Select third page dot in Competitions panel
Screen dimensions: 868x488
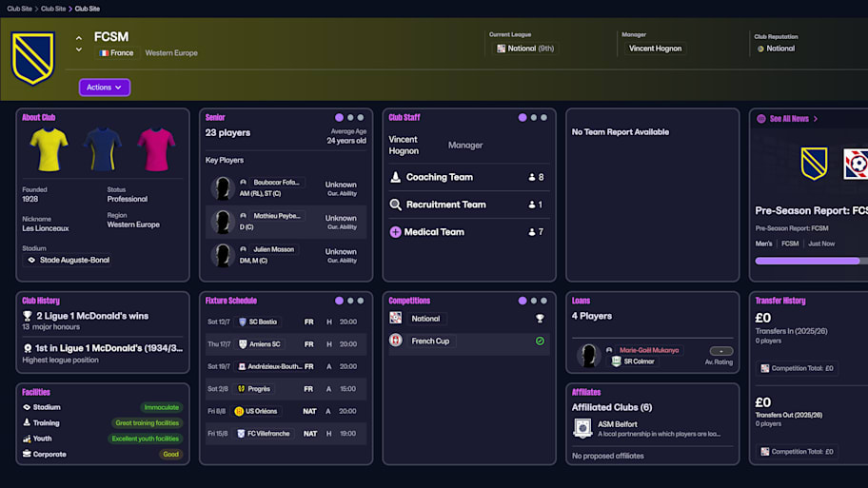click(x=544, y=301)
